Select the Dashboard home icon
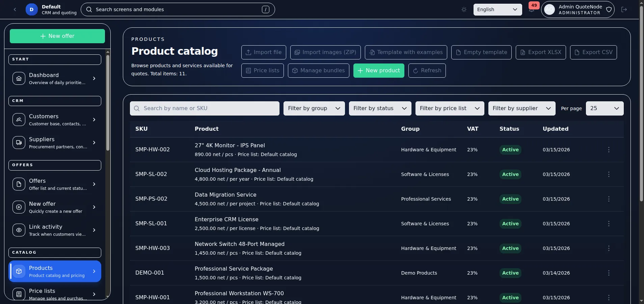The image size is (644, 304). click(19, 78)
